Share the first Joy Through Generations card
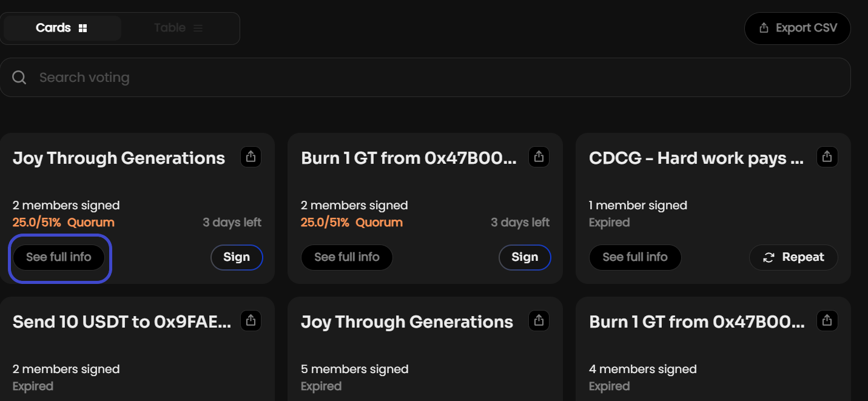Viewport: 868px width, 401px height. [251, 157]
